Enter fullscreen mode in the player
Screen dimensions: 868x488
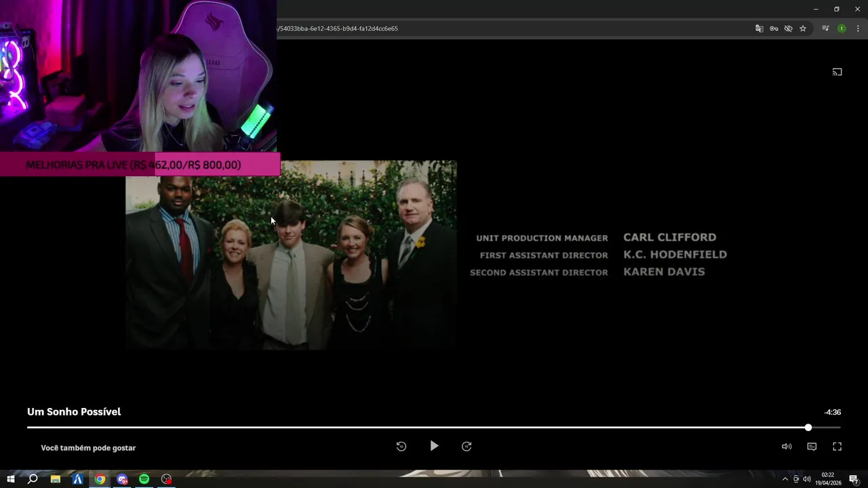coord(837,447)
